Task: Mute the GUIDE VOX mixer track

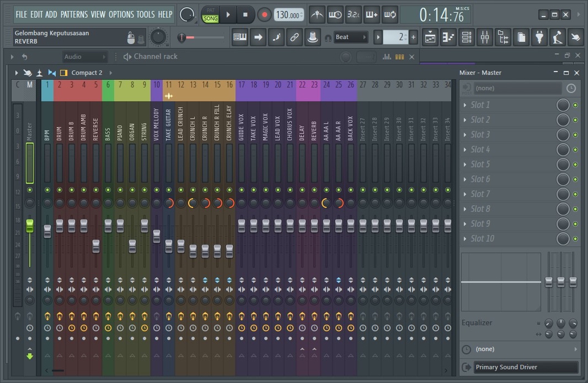Action: (241, 190)
